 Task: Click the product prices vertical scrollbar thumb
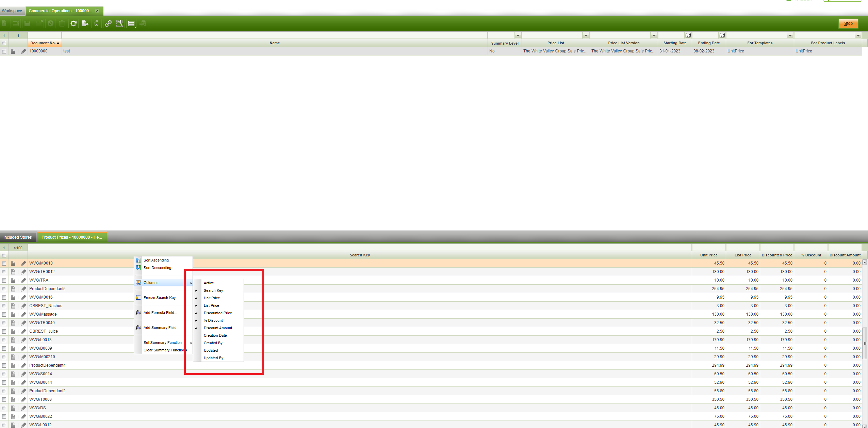pos(865,343)
